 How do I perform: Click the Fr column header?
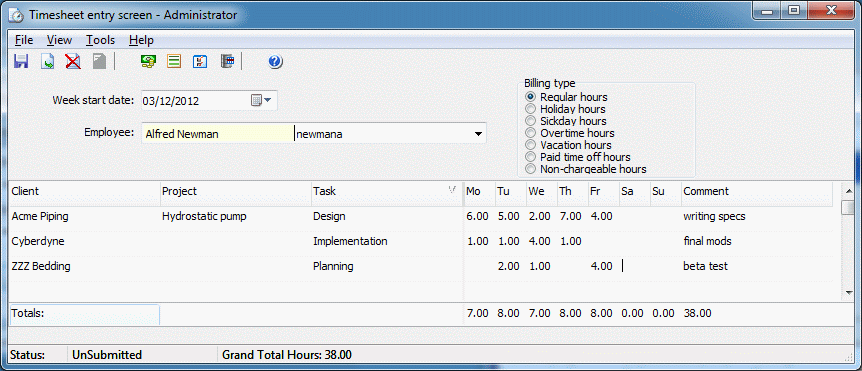(x=604, y=191)
